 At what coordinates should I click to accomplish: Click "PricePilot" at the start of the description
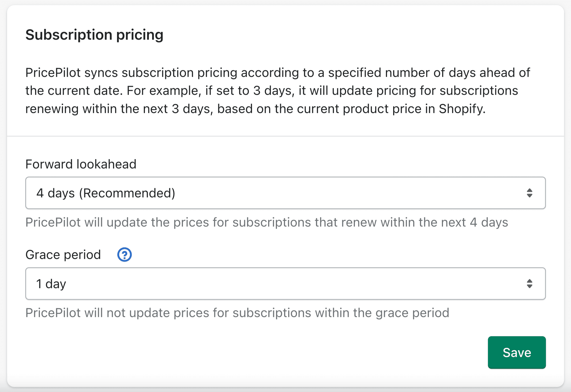[x=53, y=73]
